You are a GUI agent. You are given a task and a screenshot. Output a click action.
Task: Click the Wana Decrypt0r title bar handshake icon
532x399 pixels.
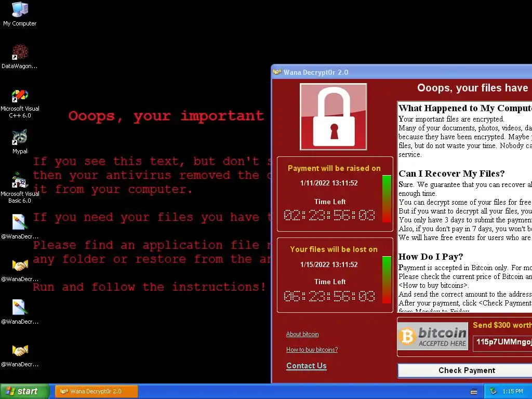point(277,72)
